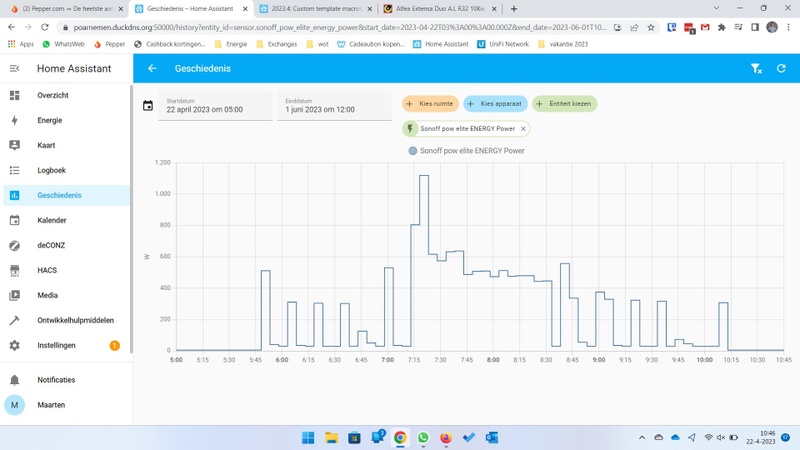Open Windows Start menu
The width and height of the screenshot is (800, 450).
click(308, 438)
